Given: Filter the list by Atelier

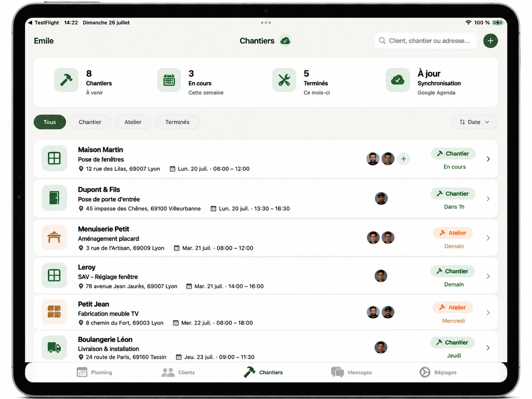Looking at the screenshot, I should (x=133, y=122).
